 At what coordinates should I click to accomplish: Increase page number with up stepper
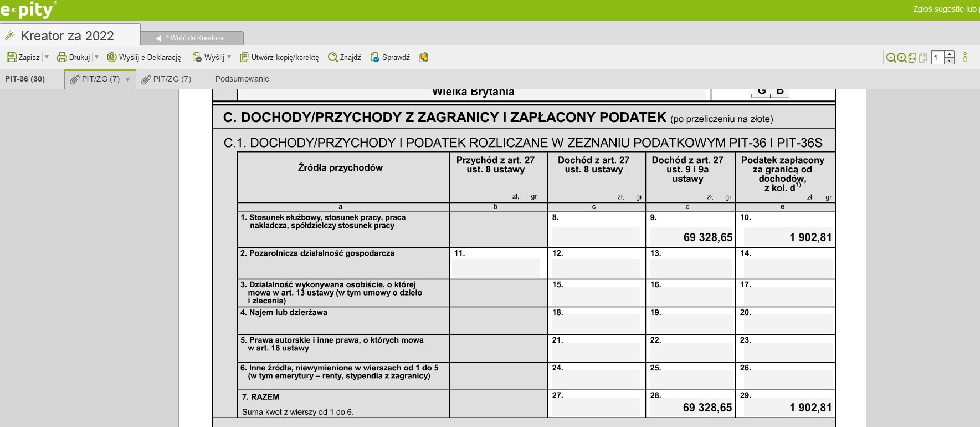pos(950,54)
